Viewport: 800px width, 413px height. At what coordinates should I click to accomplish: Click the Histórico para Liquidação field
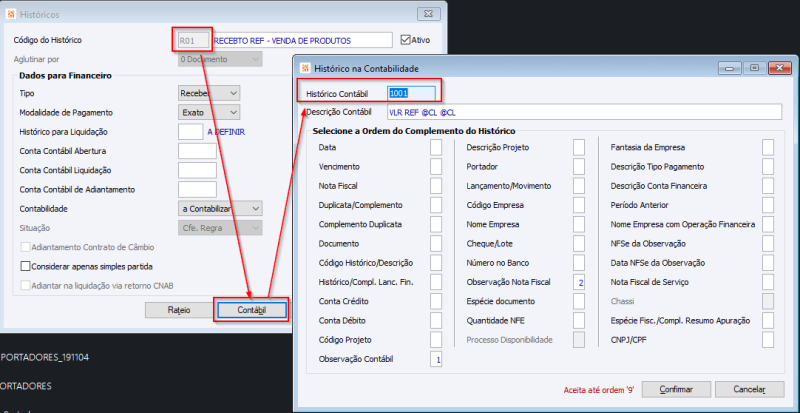[191, 131]
